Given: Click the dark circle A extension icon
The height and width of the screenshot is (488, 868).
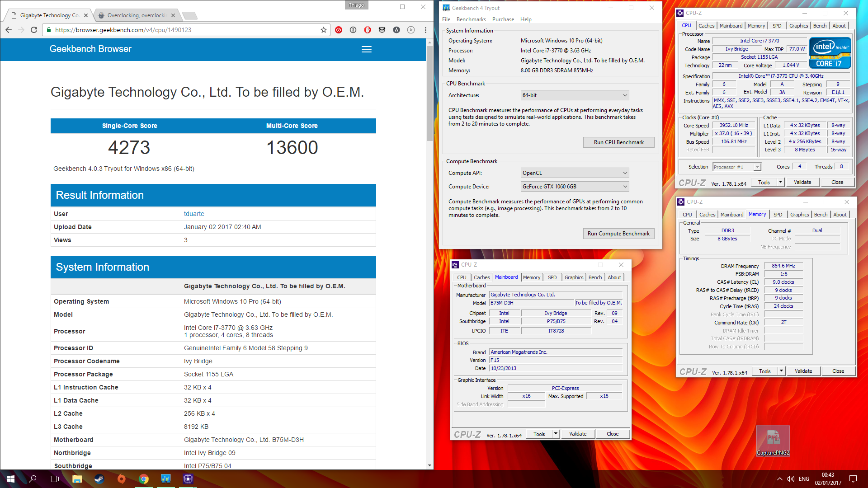Looking at the screenshot, I should (x=396, y=30).
